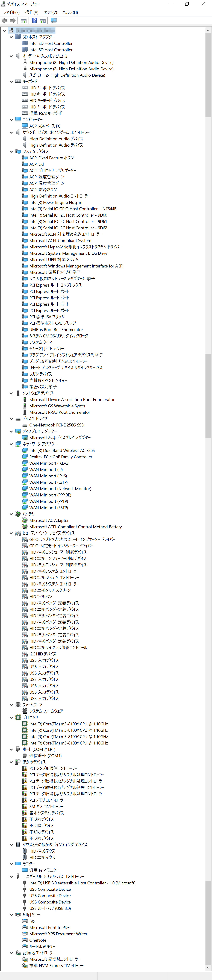
Task: Click the Back arrow in the toolbar
Action: [5, 20]
